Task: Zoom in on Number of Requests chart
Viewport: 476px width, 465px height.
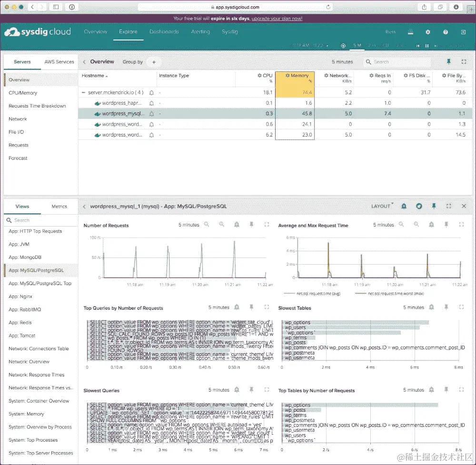Action: (x=222, y=224)
